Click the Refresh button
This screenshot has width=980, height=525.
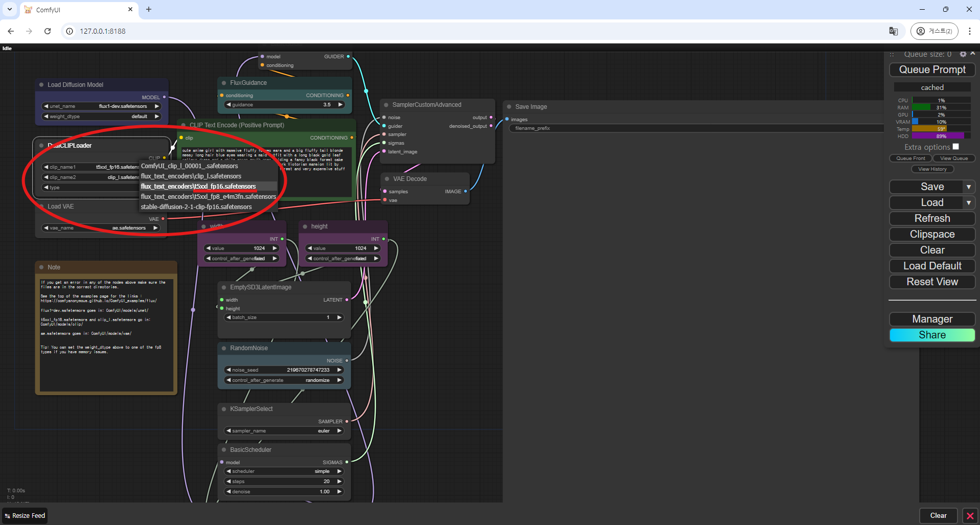point(932,219)
